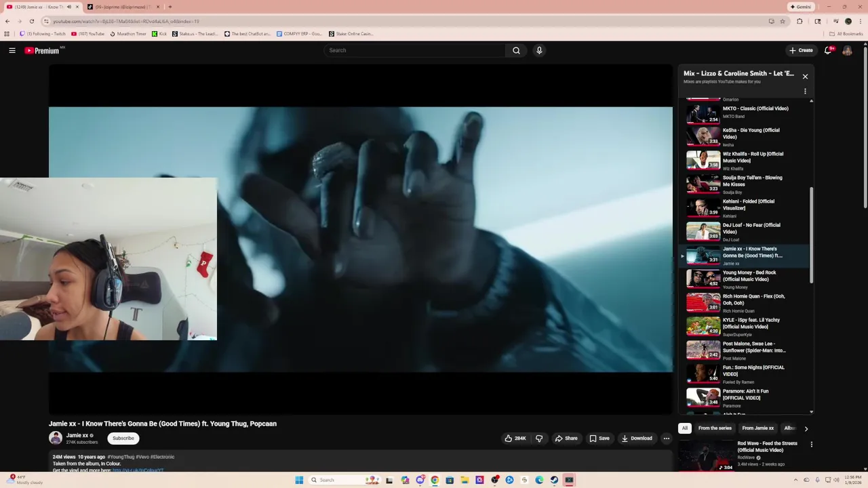Open the COMFYY ERP bookmark
The height and width of the screenshot is (488, 868).
click(x=299, y=33)
